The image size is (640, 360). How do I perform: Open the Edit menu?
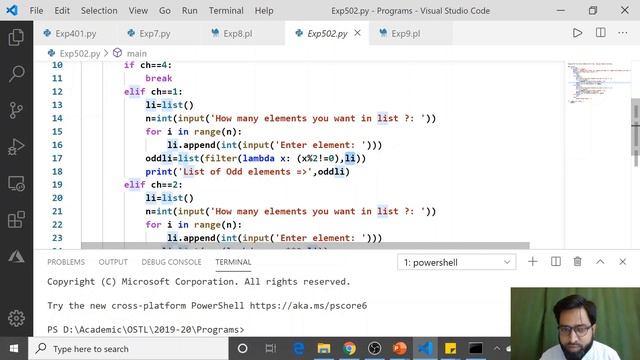click(x=62, y=11)
